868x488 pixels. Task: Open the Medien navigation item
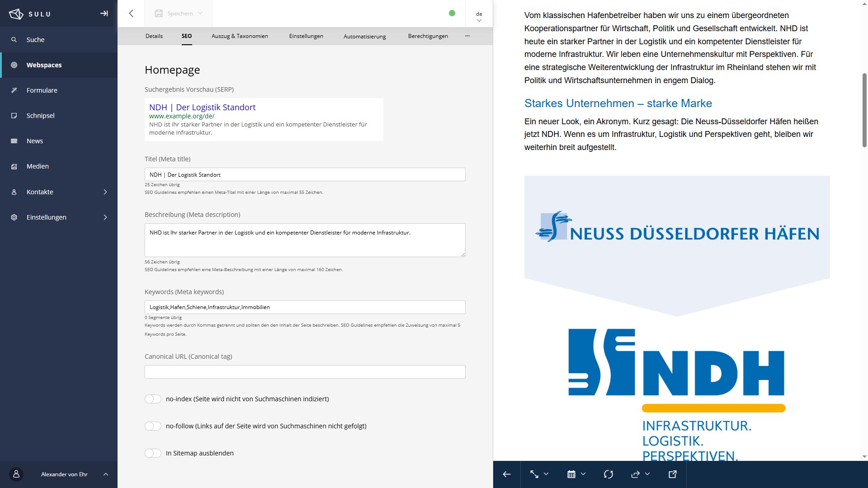[38, 166]
